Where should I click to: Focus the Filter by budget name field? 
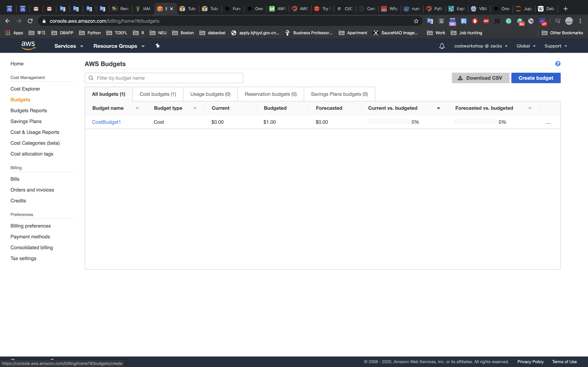(168, 78)
